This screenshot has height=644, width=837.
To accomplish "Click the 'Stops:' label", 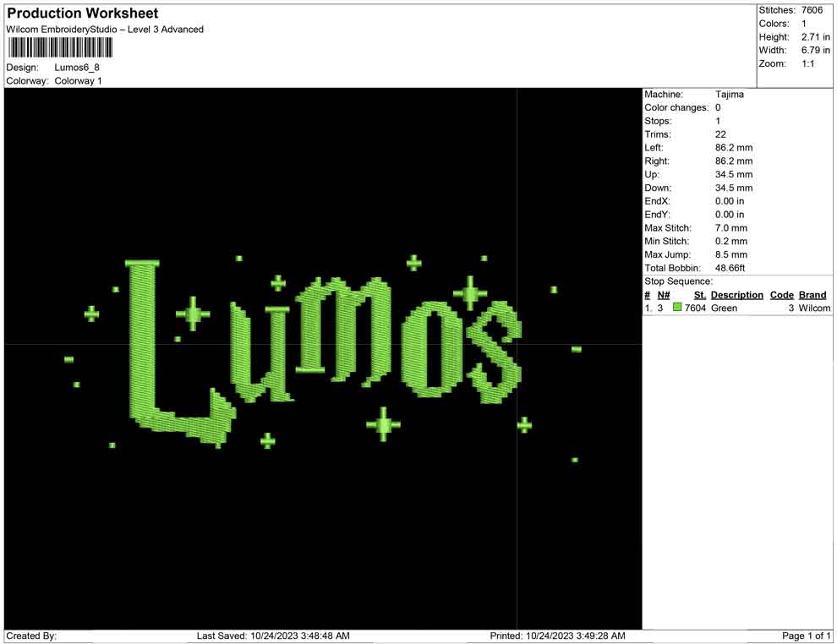I will tap(658, 121).
